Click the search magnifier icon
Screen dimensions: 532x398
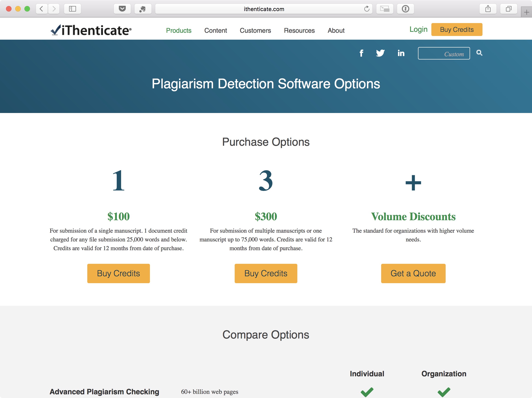479,53
